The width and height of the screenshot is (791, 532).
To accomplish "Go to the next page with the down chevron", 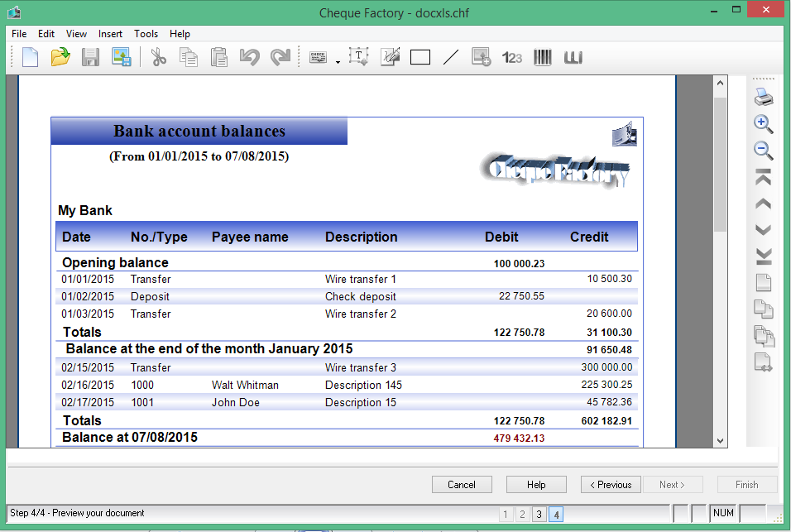I will (x=763, y=229).
